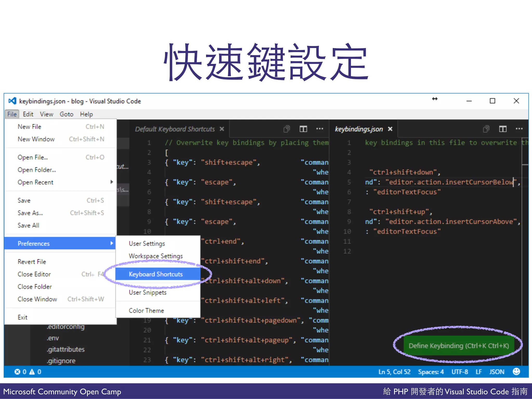Close the keybindings.json tab
The image size is (532, 399).
390,129
